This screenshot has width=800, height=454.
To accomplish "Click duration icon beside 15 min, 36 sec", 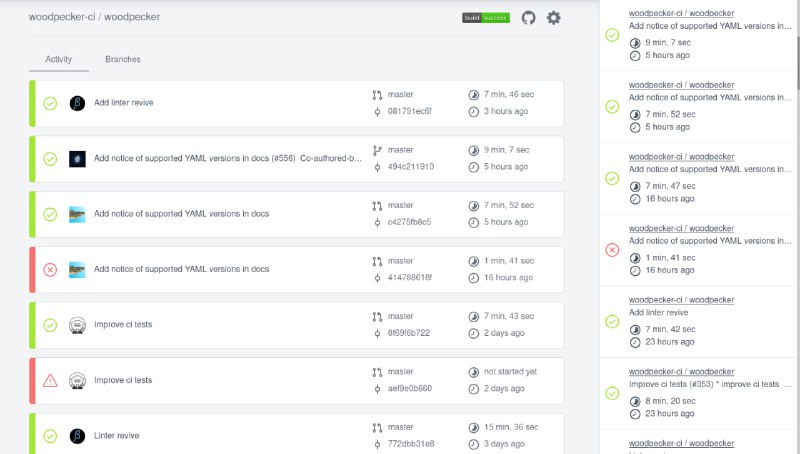I will pyautogui.click(x=473, y=427).
